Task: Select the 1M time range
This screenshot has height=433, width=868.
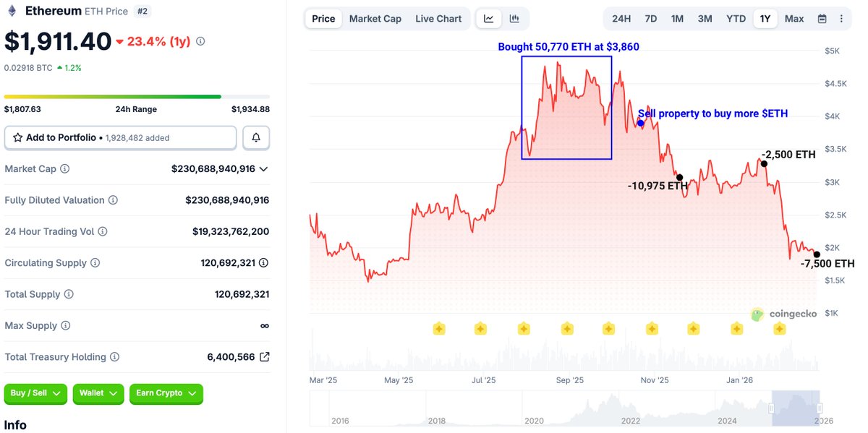Action: click(677, 19)
